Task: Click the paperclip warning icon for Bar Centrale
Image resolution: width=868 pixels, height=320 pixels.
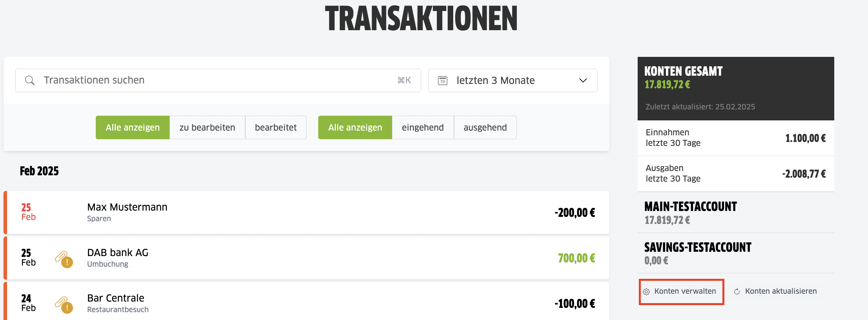Action: [x=64, y=305]
